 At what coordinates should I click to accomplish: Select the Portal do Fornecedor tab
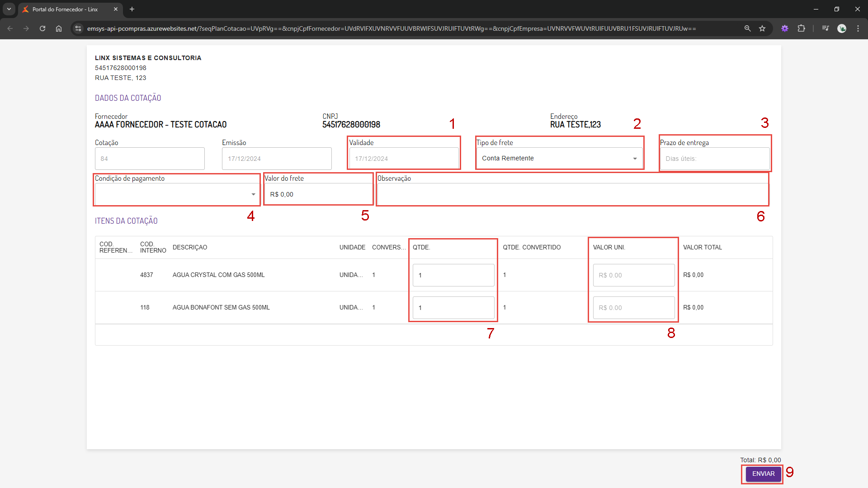[x=65, y=9]
